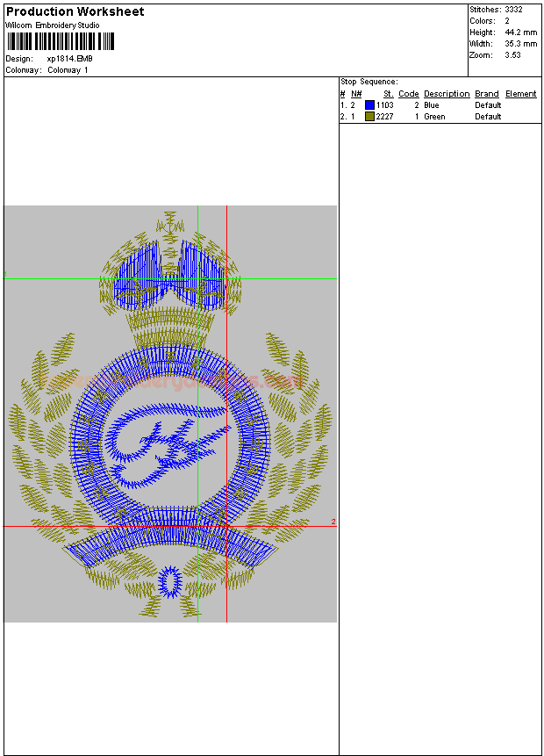Click the red marker number 2
Viewport: 544px width, 756px height.
tap(333, 522)
